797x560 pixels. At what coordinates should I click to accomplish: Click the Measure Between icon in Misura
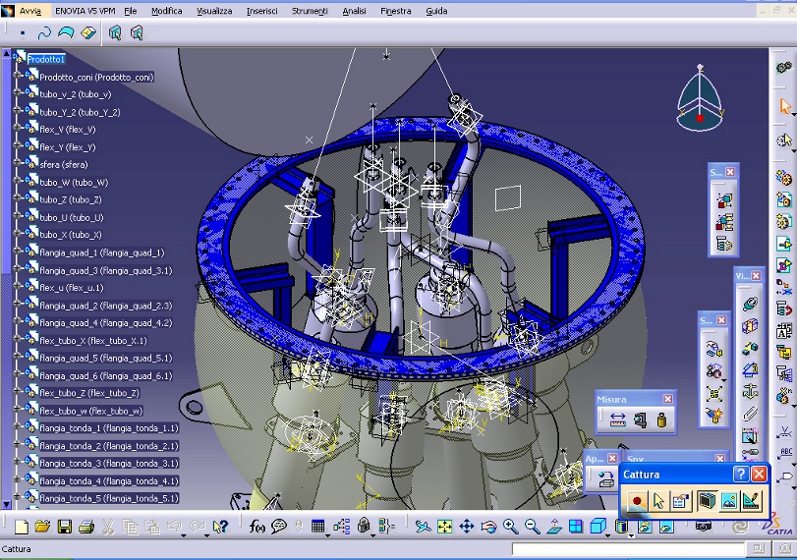pyautogui.click(x=618, y=420)
